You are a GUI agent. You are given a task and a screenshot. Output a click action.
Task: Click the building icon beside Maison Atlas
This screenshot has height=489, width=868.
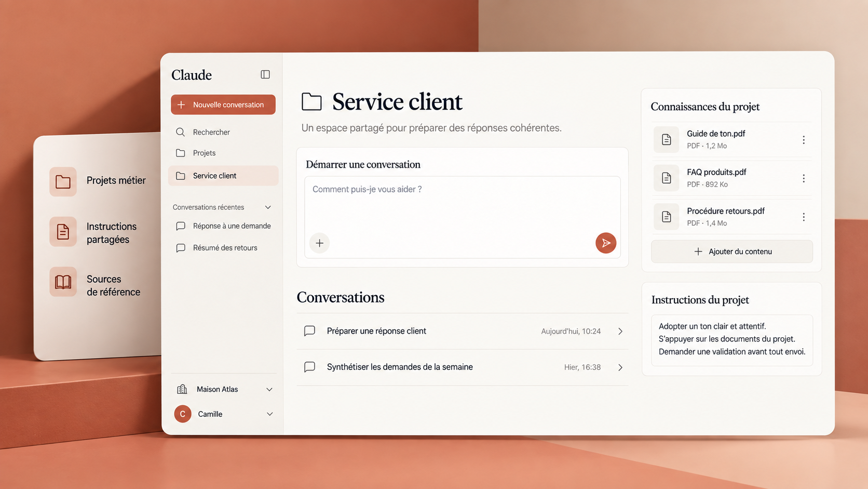182,389
